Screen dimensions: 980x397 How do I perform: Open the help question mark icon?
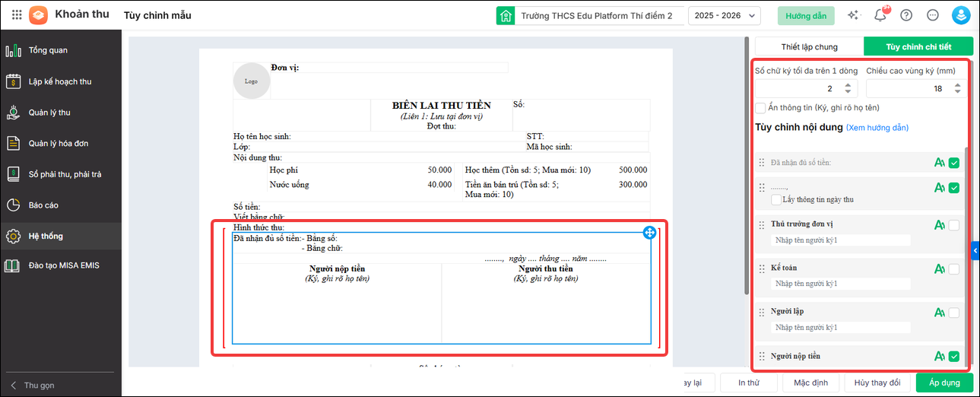[x=905, y=15]
